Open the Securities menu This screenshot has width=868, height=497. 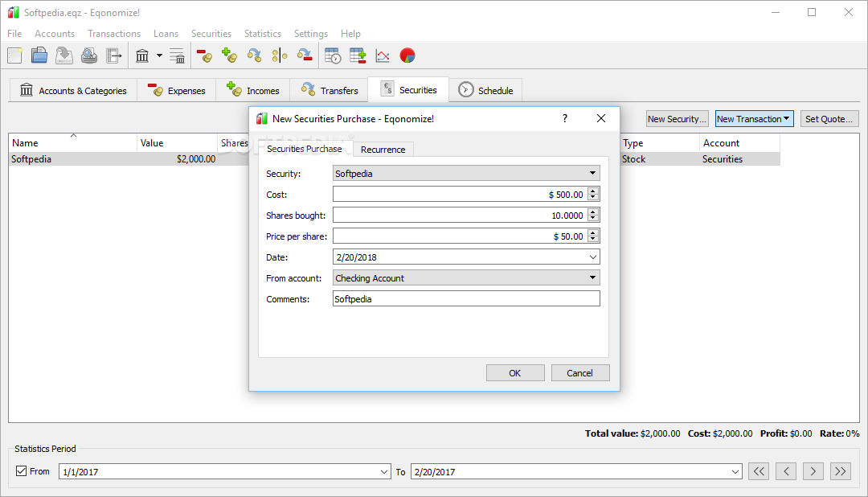point(211,34)
